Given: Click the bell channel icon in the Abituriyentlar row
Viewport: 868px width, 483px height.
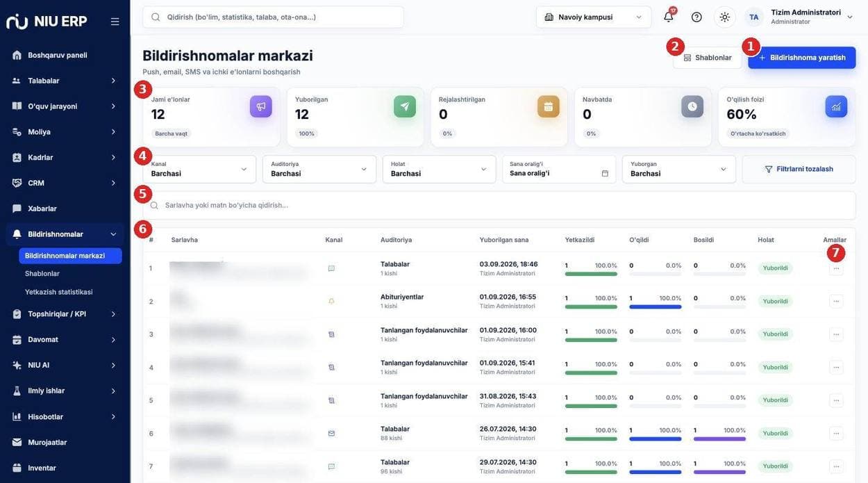Looking at the screenshot, I should tap(331, 301).
